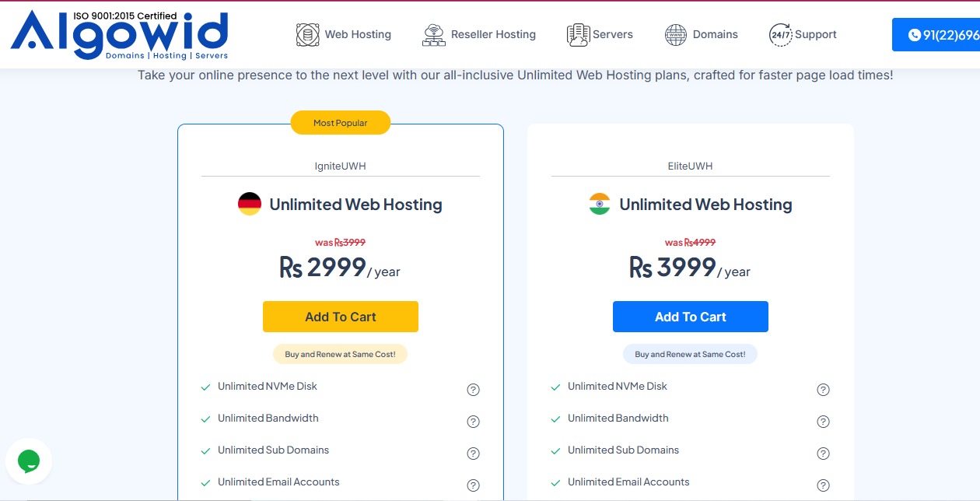Open the Domains menu

click(x=715, y=35)
